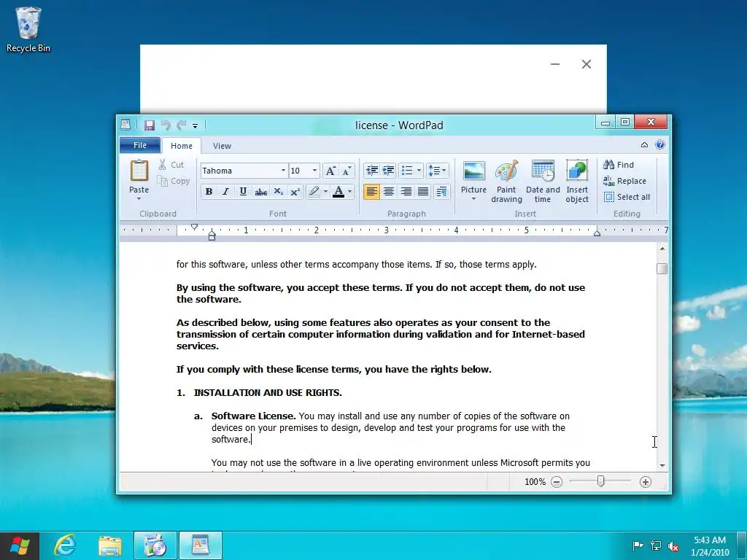Open Action Center flag icon

click(x=638, y=545)
